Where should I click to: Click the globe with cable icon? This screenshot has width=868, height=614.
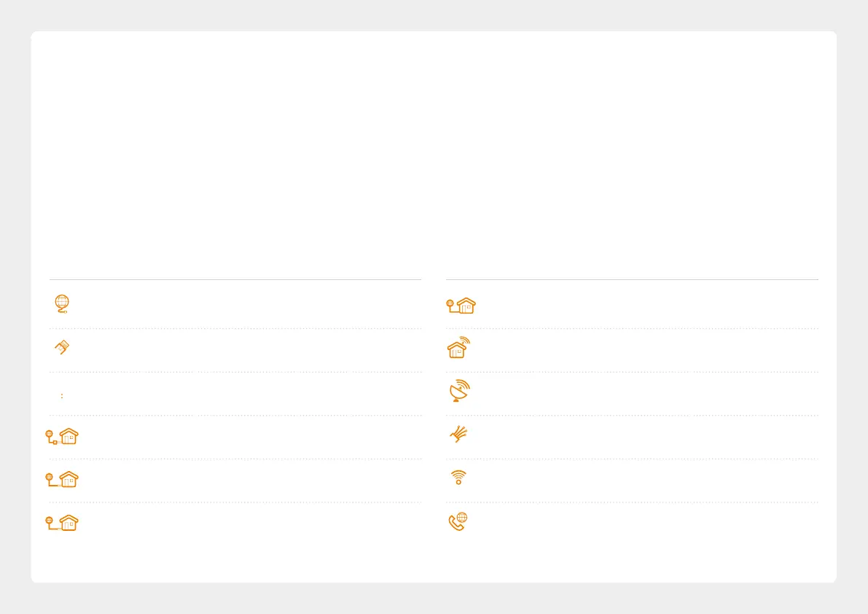tap(62, 304)
